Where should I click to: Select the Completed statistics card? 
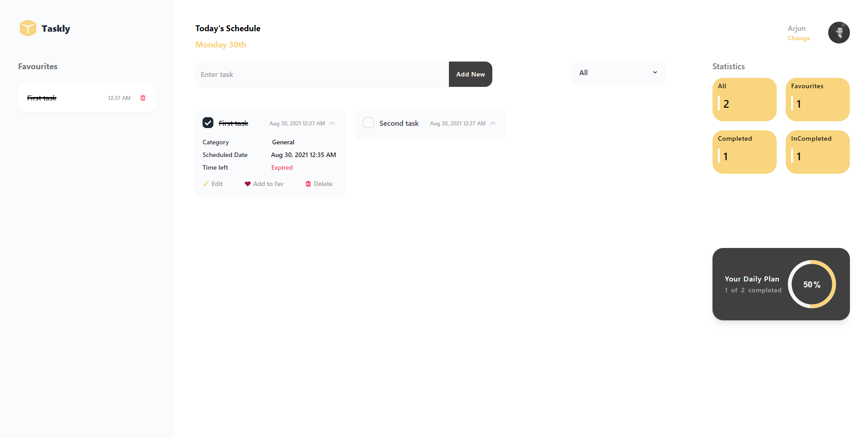pyautogui.click(x=745, y=152)
